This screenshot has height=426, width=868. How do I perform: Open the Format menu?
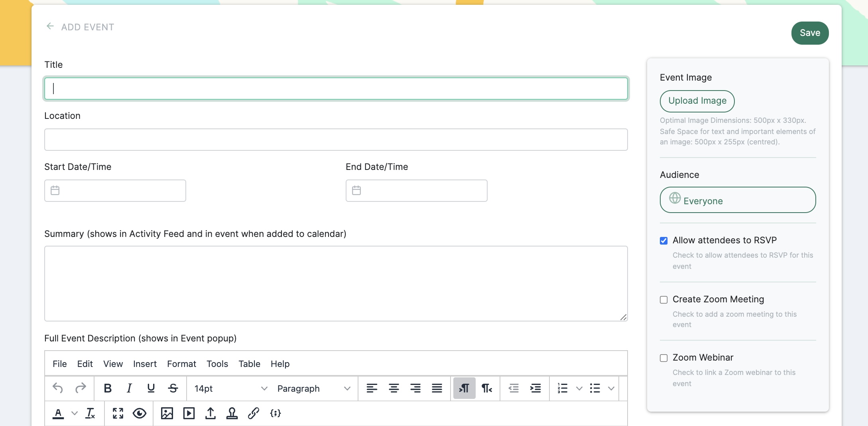(181, 364)
